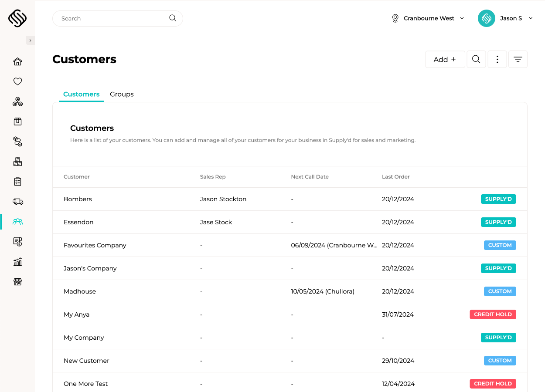Click the delivery truck icon in sidebar

click(x=17, y=202)
